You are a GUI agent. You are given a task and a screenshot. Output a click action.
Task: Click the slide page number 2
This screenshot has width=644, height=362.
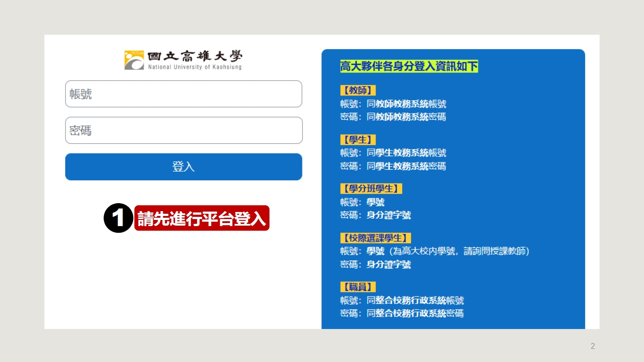pos(593,346)
